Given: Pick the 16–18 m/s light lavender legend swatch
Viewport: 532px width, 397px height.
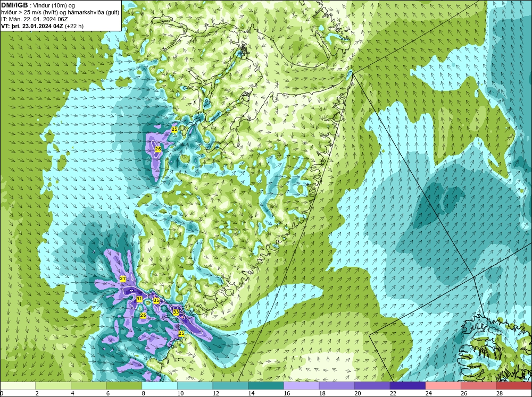Looking at the screenshot, I should tap(301, 385).
